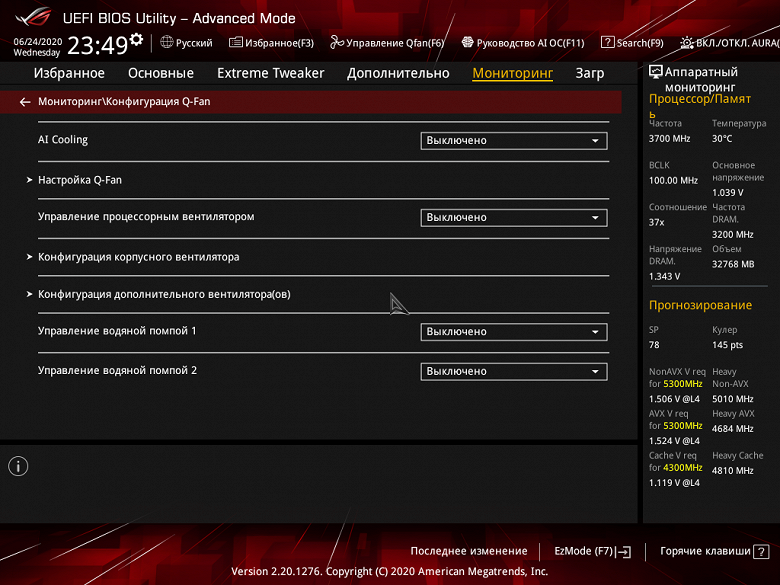Select the Мониторинг tab
The height and width of the screenshot is (585, 780).
tap(512, 73)
